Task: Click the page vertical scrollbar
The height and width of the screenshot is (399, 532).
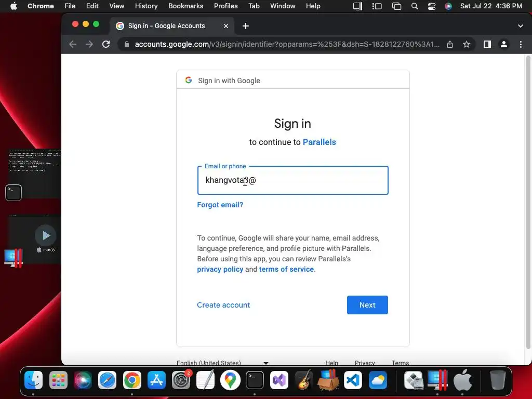Action: pos(528,202)
